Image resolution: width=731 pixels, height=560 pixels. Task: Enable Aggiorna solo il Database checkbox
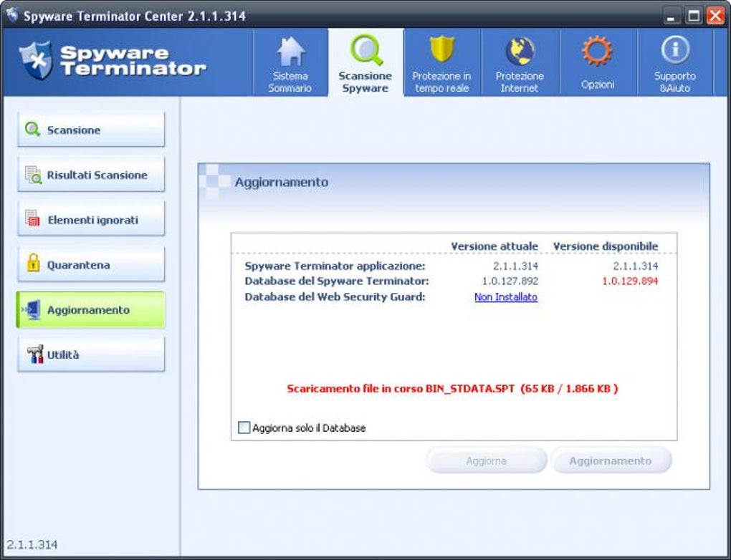click(x=244, y=428)
